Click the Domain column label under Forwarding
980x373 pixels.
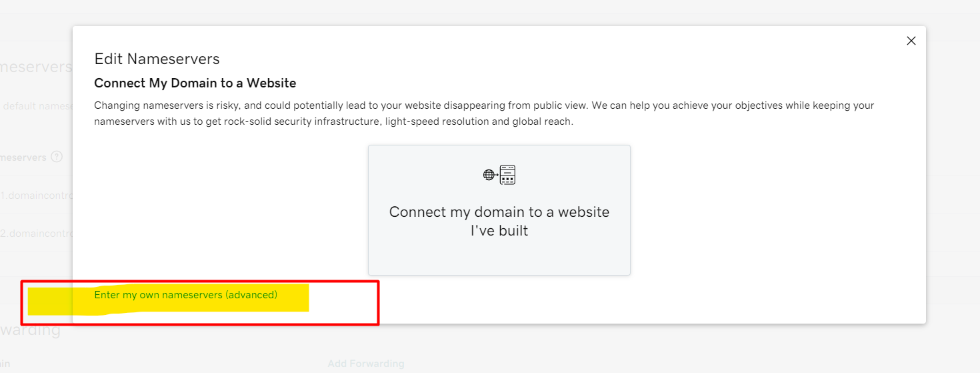pos(5,364)
